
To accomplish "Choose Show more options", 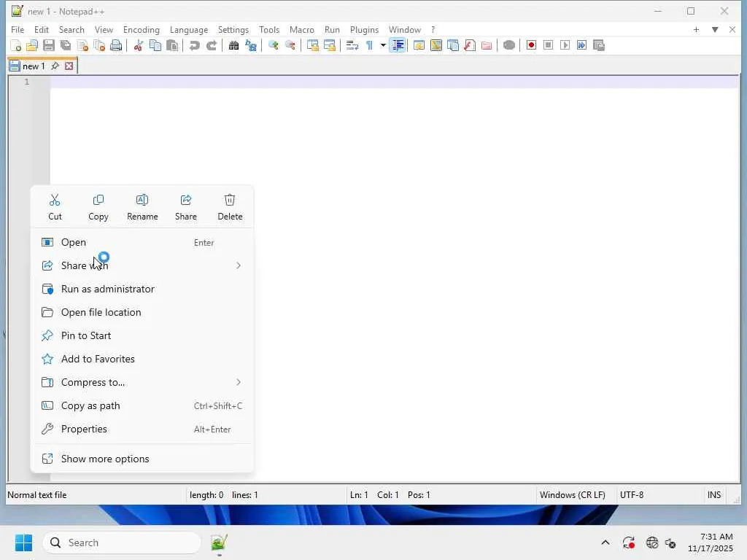I will click(142, 459).
